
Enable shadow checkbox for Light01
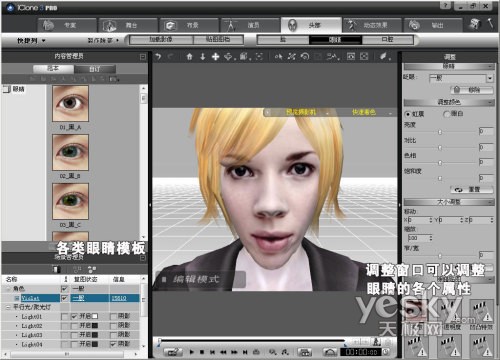point(113,316)
